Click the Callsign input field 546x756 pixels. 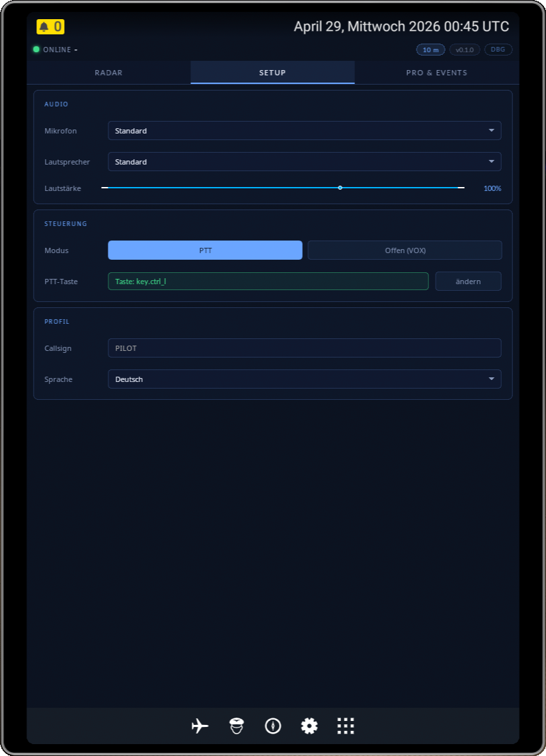click(x=304, y=348)
